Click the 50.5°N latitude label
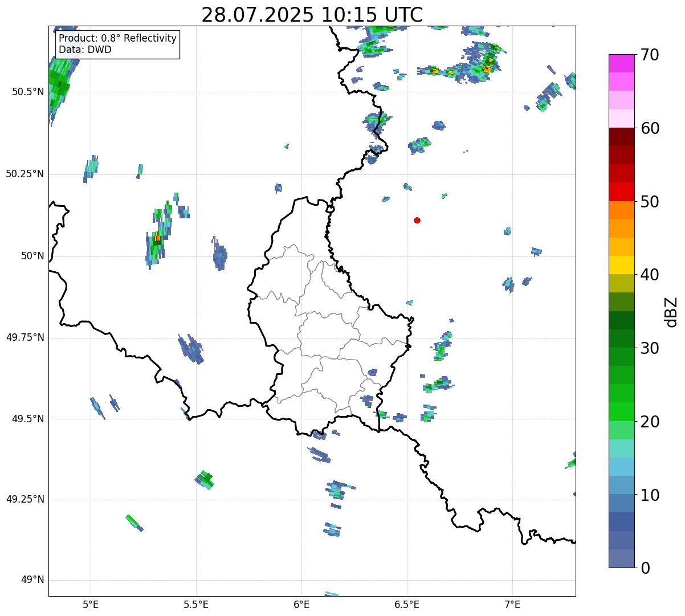The height and width of the screenshot is (616, 685). (27, 92)
